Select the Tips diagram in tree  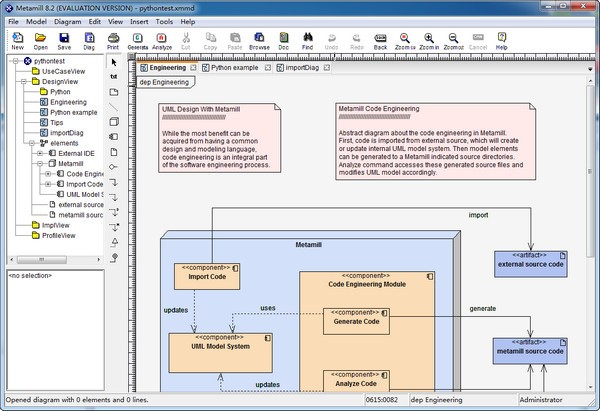pos(52,122)
